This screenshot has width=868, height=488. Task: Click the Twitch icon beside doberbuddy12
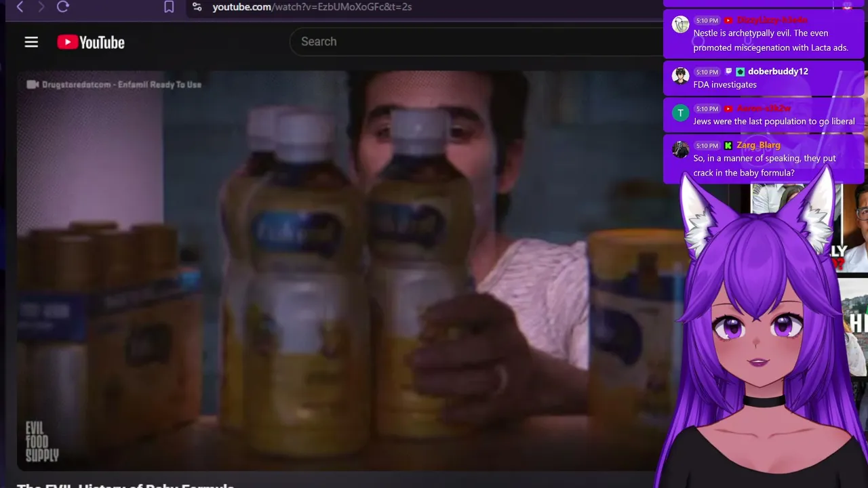(728, 71)
